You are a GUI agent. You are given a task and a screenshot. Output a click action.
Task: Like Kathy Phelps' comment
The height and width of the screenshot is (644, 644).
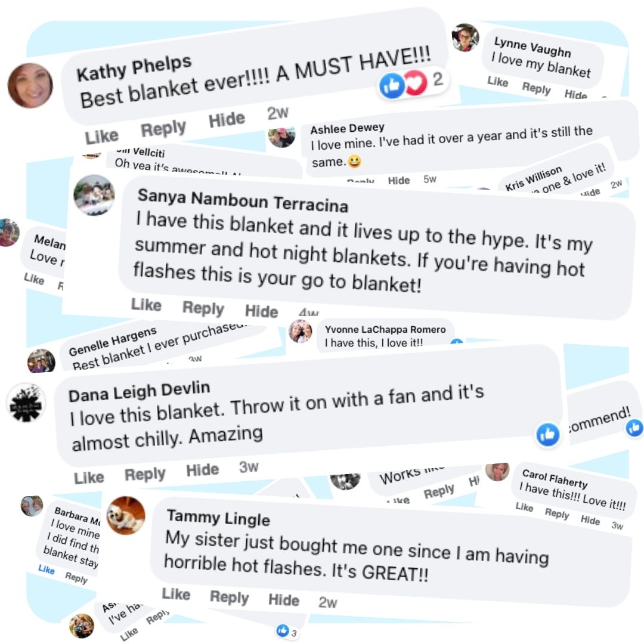(x=102, y=137)
